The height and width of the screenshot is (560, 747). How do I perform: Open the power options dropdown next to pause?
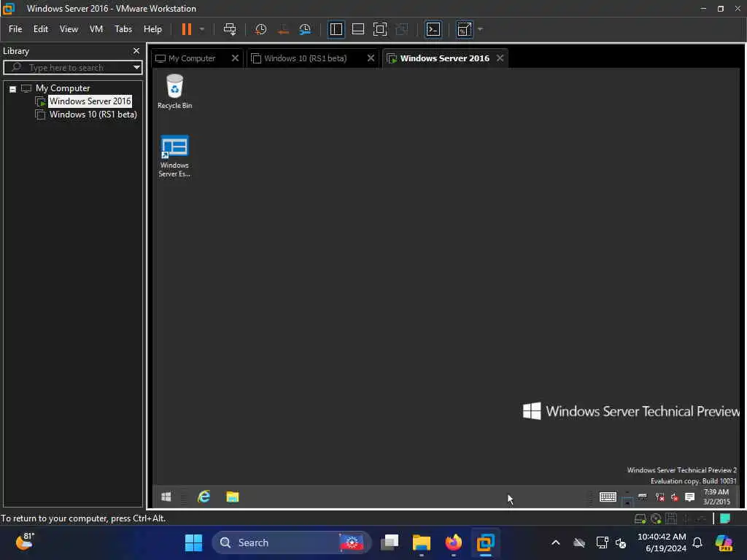coord(202,29)
